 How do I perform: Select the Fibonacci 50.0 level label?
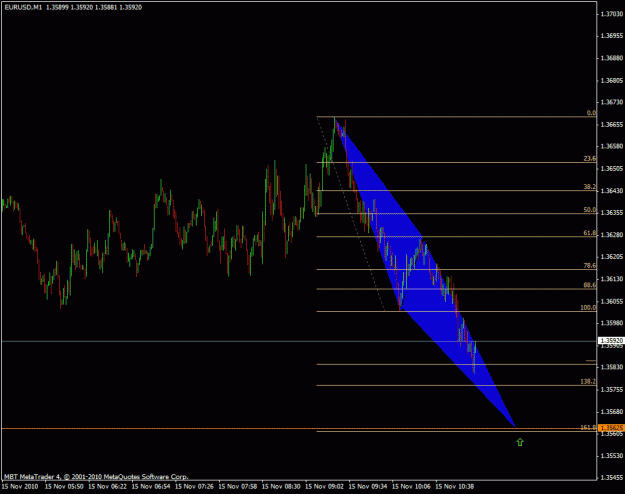590,210
